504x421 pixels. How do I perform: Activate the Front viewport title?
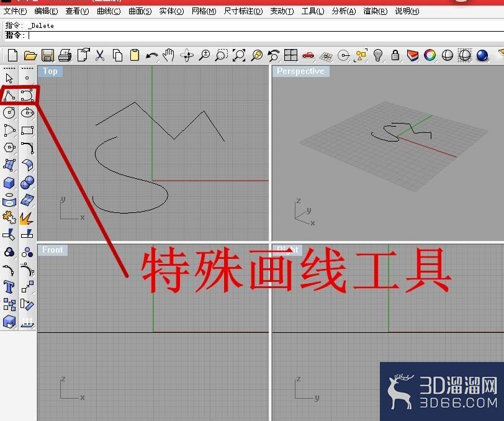(x=52, y=250)
